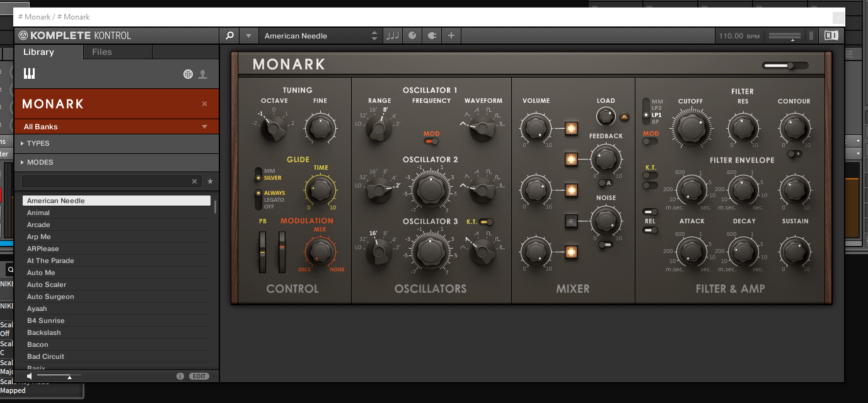The height and width of the screenshot is (403, 868).
Task: Expand the MODES section
Action: (x=117, y=162)
